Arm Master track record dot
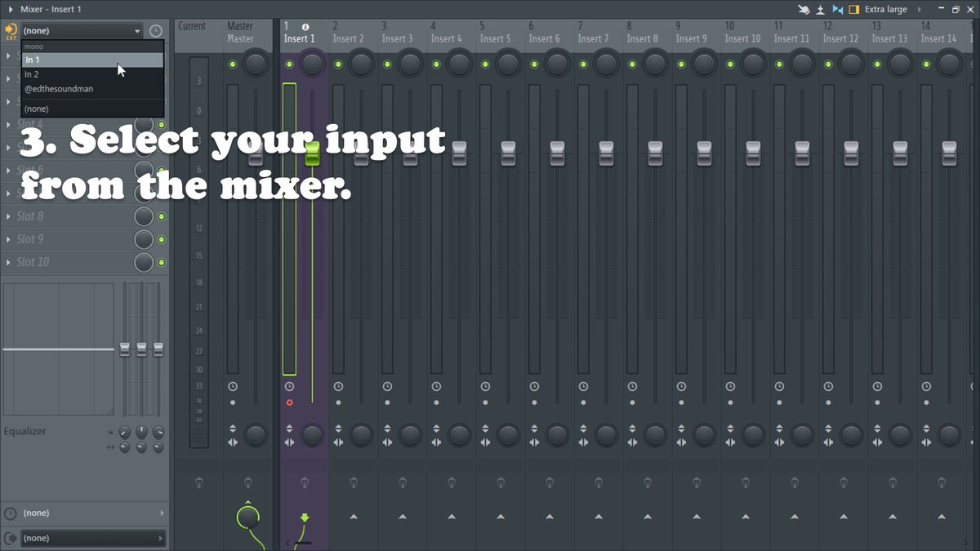 [x=233, y=402]
